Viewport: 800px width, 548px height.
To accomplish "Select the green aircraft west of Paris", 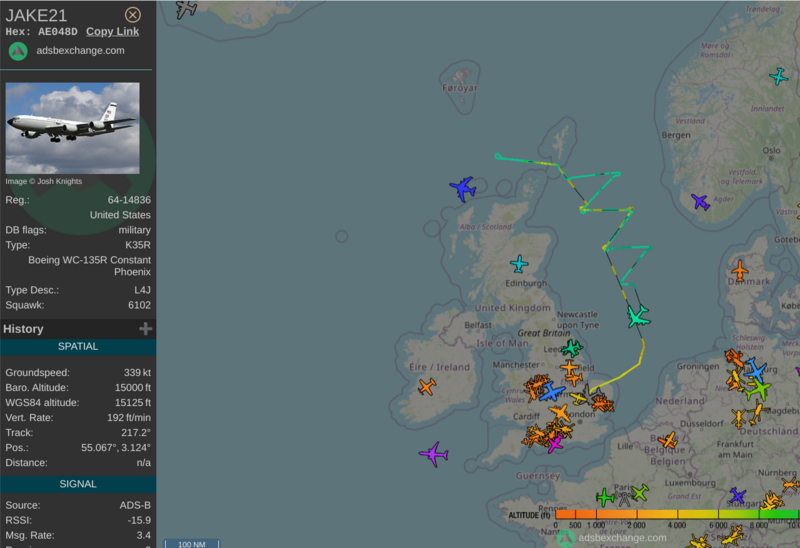I will pyautogui.click(x=605, y=497).
